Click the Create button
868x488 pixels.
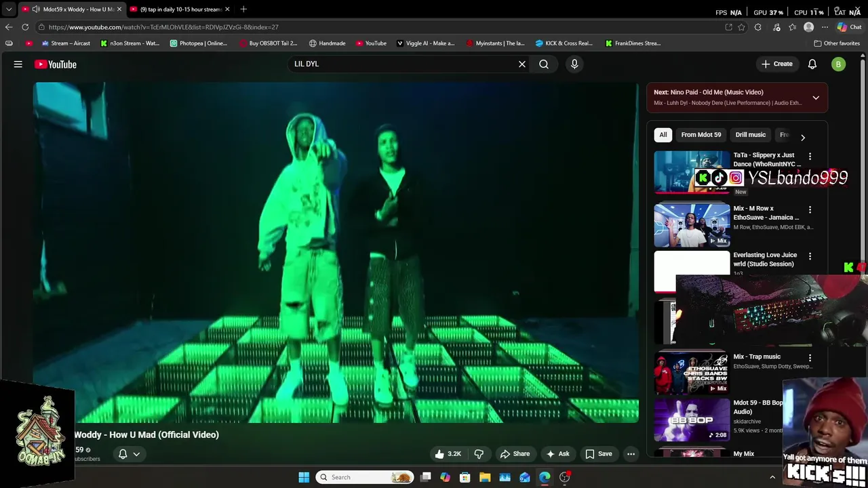[x=777, y=64]
